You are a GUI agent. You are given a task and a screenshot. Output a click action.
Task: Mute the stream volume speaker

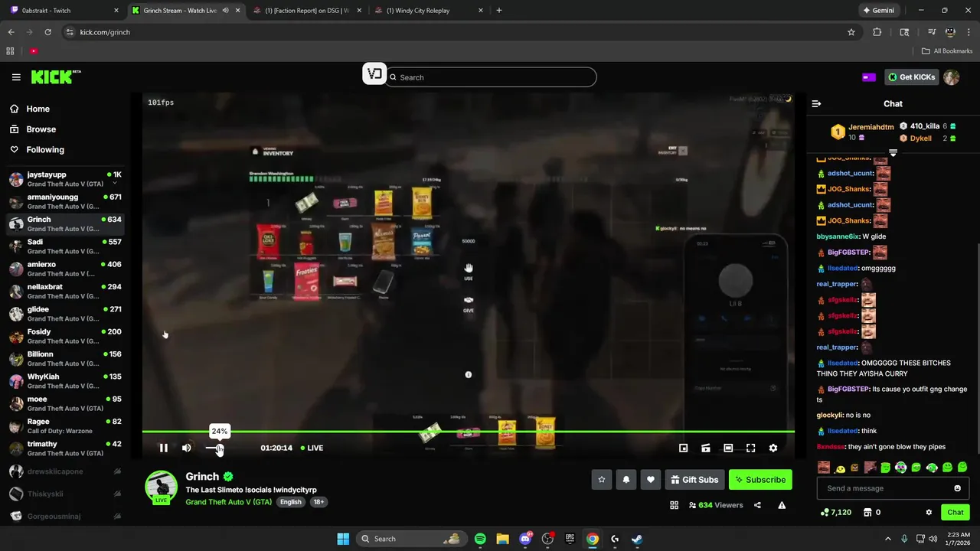click(x=186, y=448)
